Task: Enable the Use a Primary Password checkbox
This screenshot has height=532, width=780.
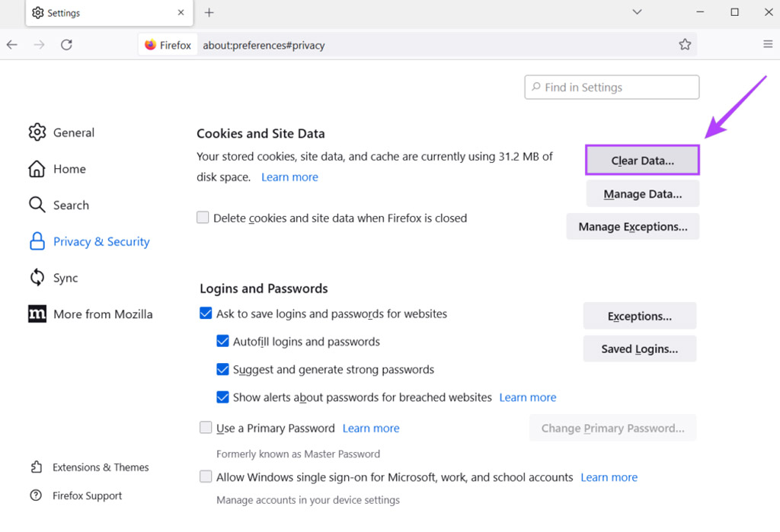Action: (206, 428)
